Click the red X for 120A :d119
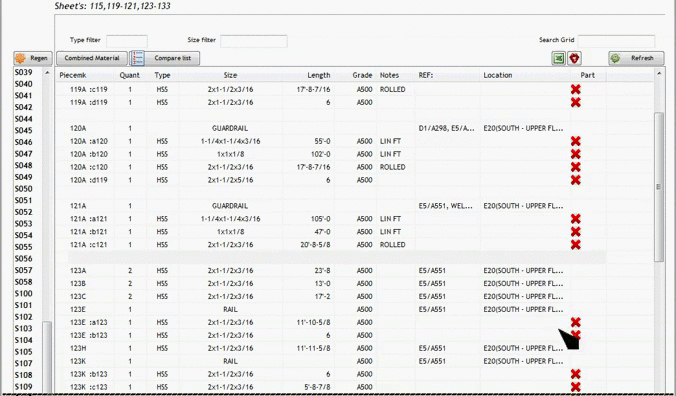Viewport: 676px width, 396px height. (576, 180)
